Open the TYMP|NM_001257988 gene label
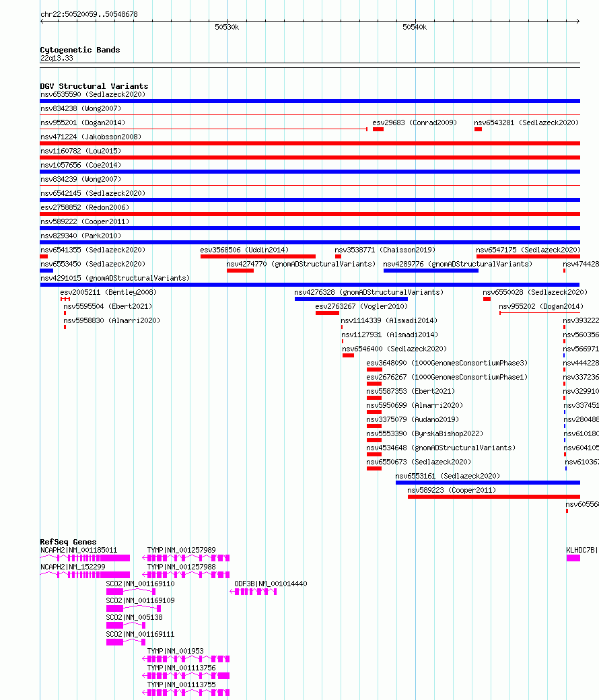The width and height of the screenshot is (599, 700). (181, 567)
